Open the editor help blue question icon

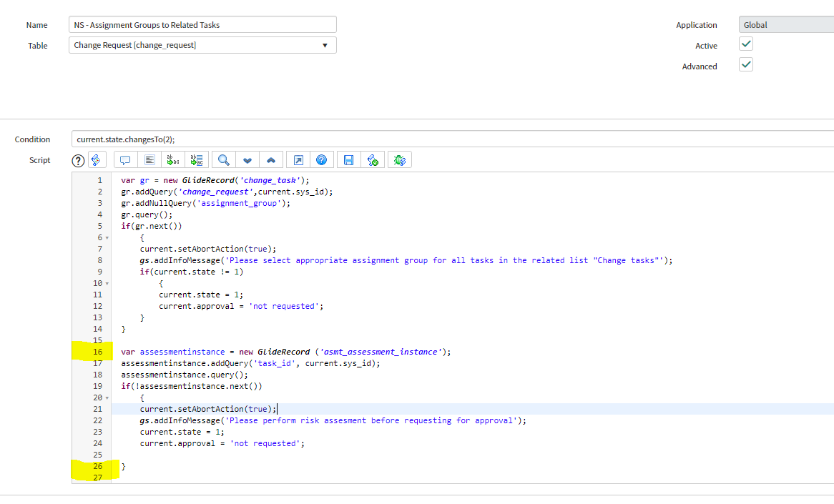click(x=322, y=160)
